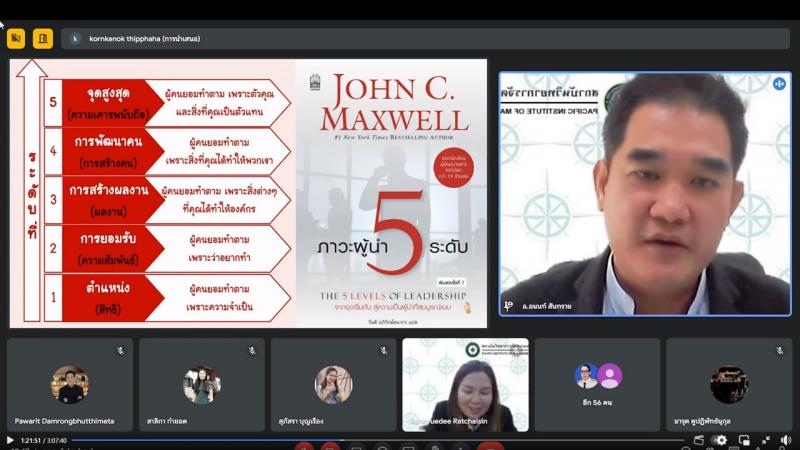Click speaker name อ.อนันท์ สันทราย
This screenshot has height=450, width=800.
546,306
